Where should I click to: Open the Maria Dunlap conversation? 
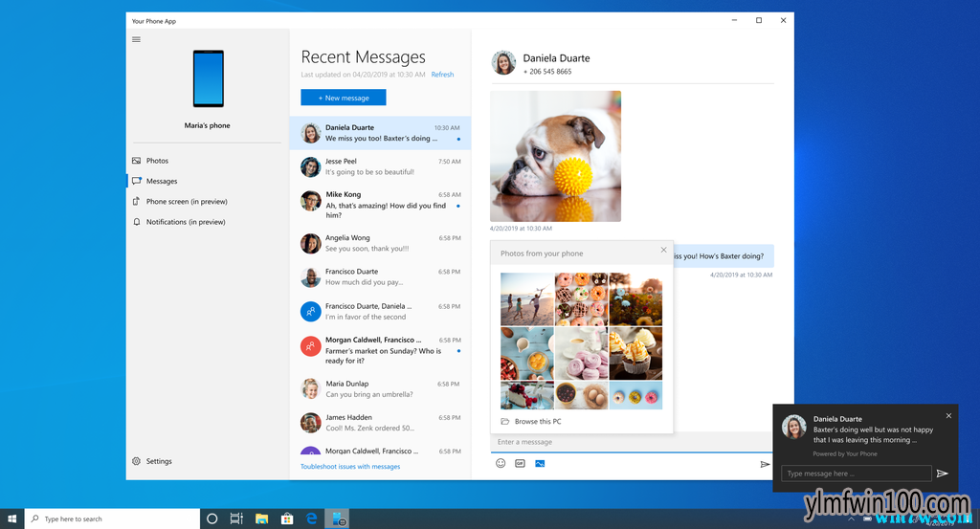coord(380,388)
